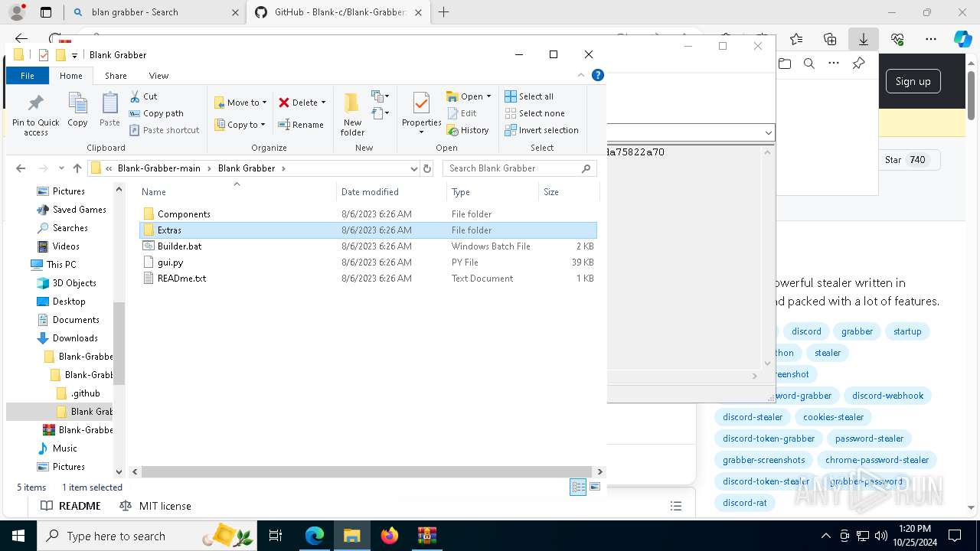
Task: Click Invert selection in ribbon
Action: 541,130
